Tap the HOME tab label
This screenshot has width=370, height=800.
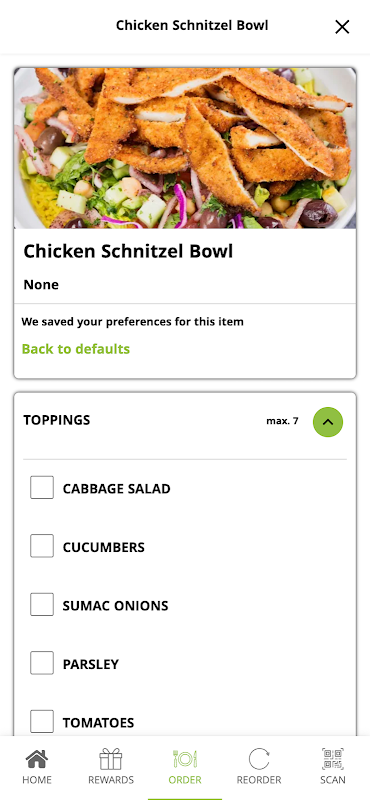pos(37,780)
